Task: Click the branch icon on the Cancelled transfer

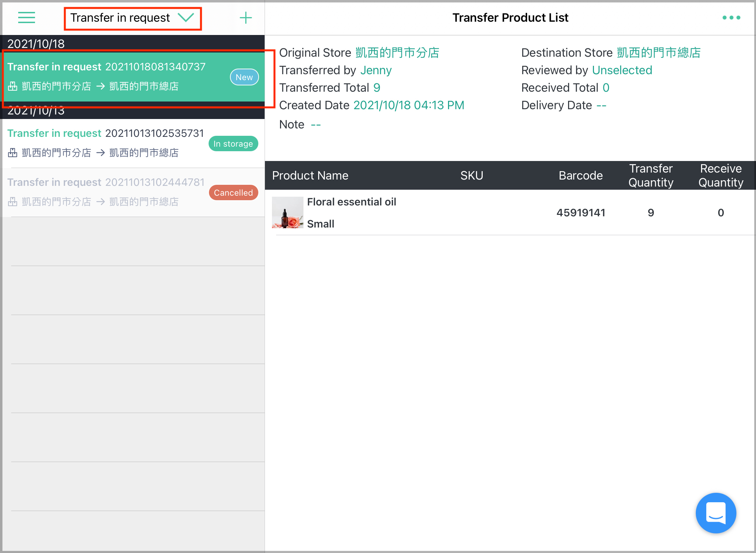Action: (x=13, y=201)
